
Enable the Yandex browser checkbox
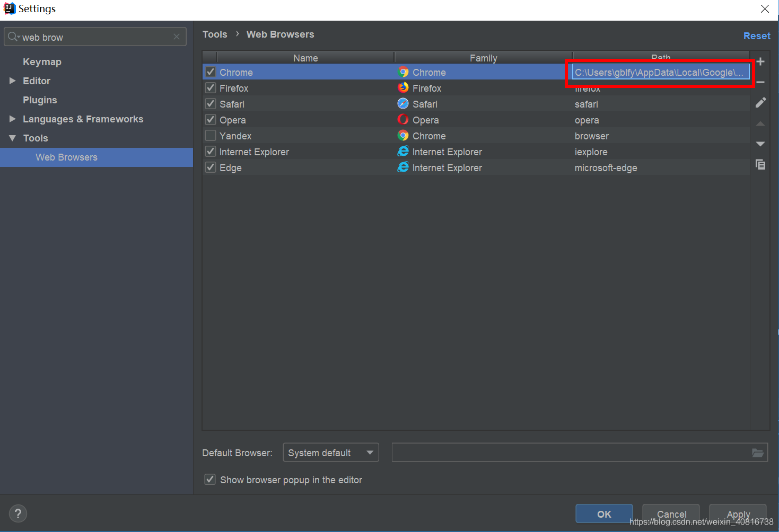pyautogui.click(x=211, y=136)
